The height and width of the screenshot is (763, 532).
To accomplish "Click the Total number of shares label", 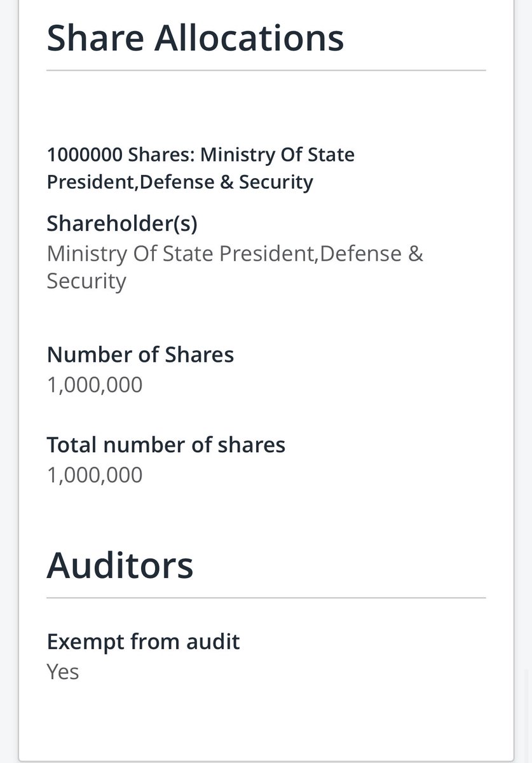I will pyautogui.click(x=166, y=444).
